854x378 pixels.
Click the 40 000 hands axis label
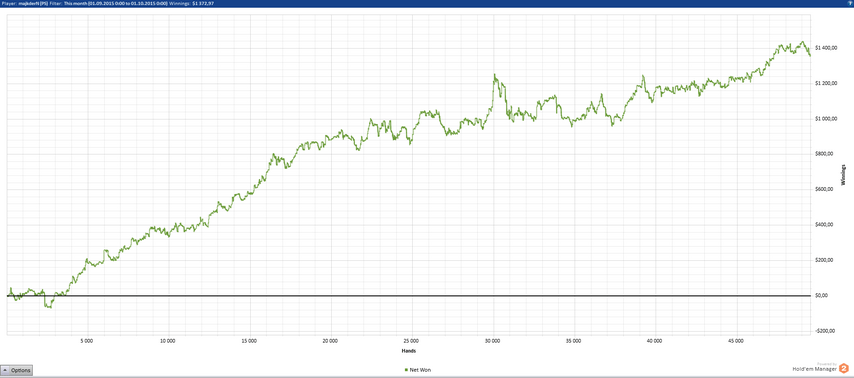click(654, 341)
